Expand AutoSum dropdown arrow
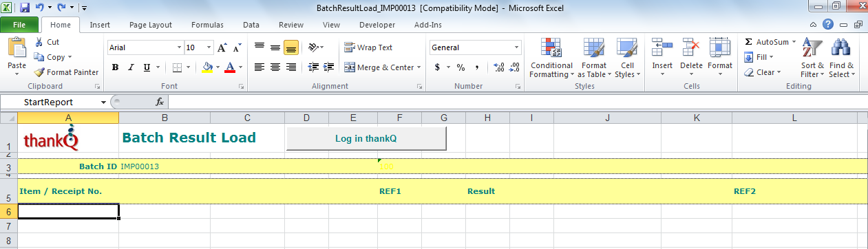Image resolution: width=868 pixels, height=249 pixels. (x=794, y=42)
